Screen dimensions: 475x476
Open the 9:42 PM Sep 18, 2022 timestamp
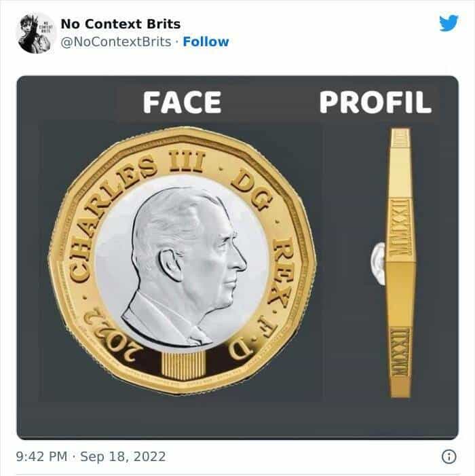tap(91, 456)
